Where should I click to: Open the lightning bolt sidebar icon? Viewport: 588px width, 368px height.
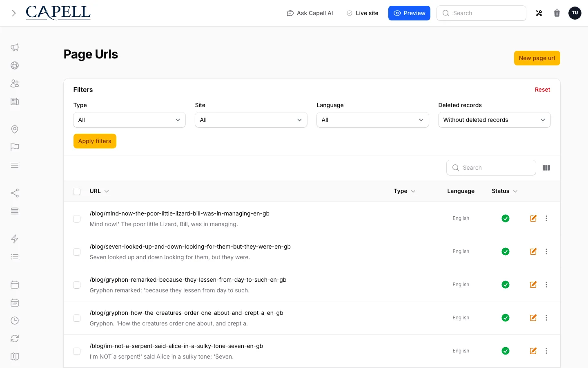15,239
